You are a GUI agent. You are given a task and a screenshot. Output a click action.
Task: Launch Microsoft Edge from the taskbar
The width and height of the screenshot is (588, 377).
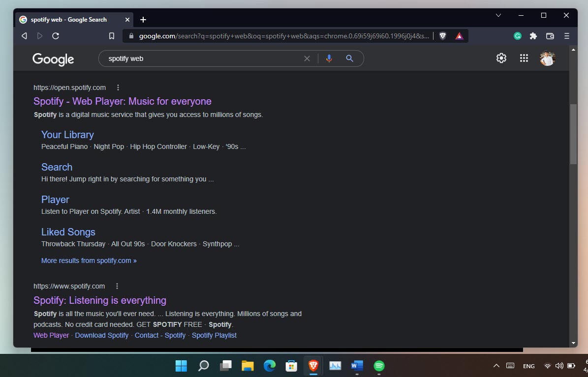tap(269, 366)
